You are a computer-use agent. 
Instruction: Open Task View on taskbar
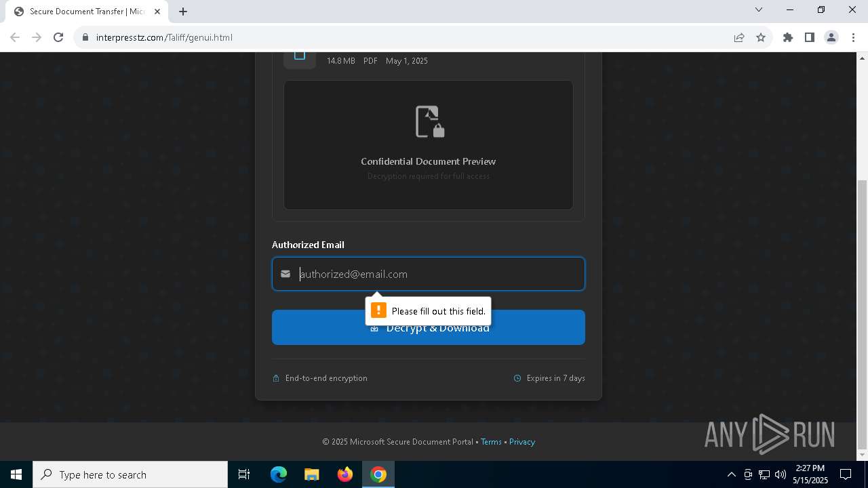244,474
